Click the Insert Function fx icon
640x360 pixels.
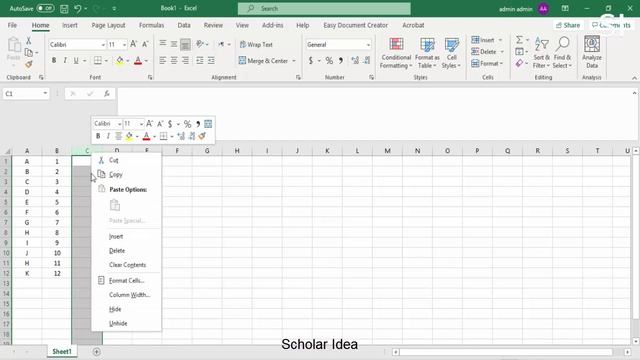click(107, 94)
